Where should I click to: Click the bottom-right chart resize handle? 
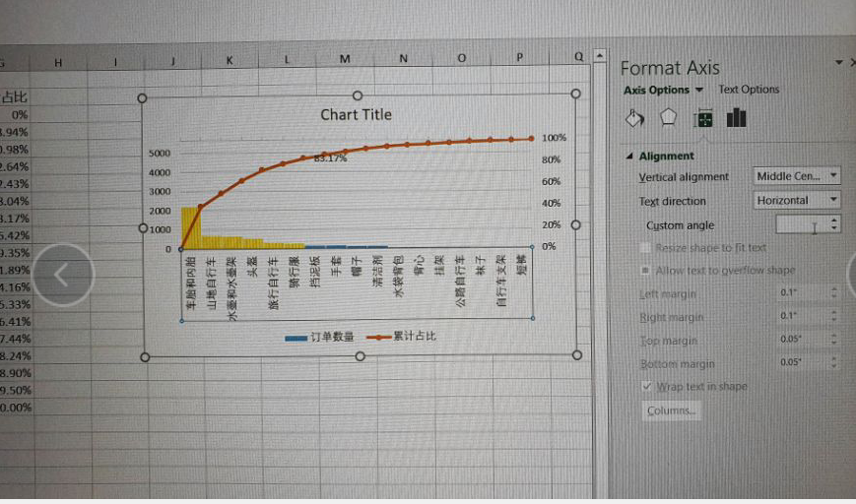577,355
